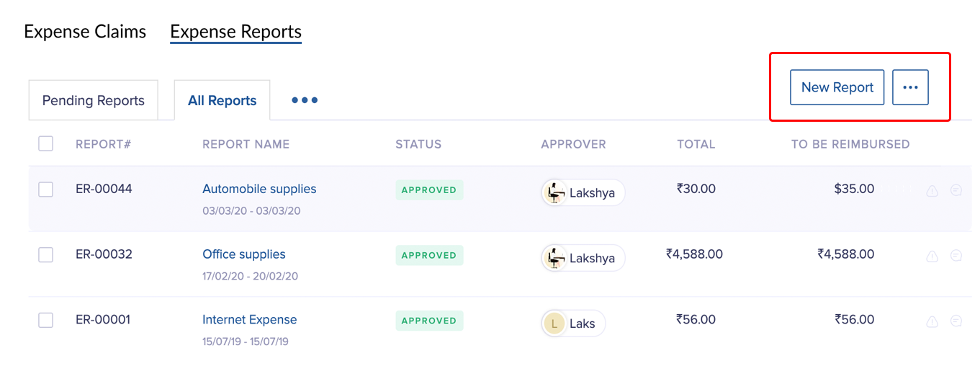
Task: Click the New Report button
Action: [x=837, y=87]
